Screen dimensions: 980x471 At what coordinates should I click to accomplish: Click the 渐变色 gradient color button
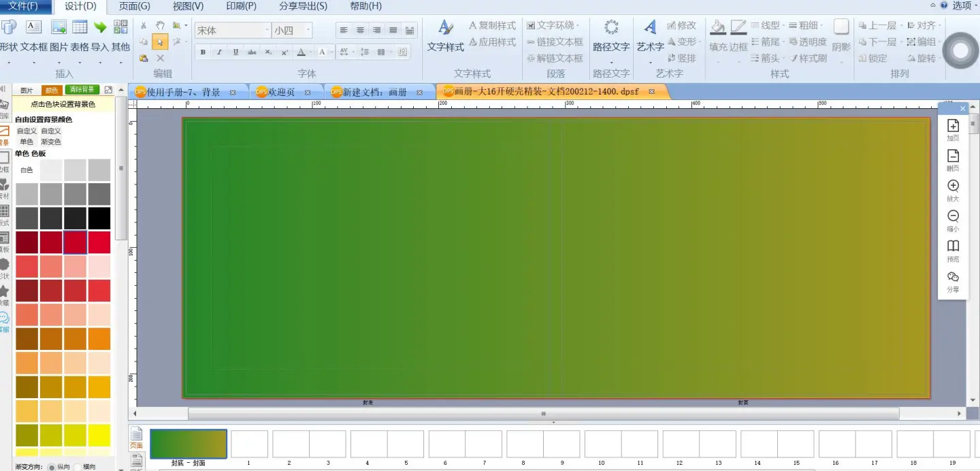51,142
